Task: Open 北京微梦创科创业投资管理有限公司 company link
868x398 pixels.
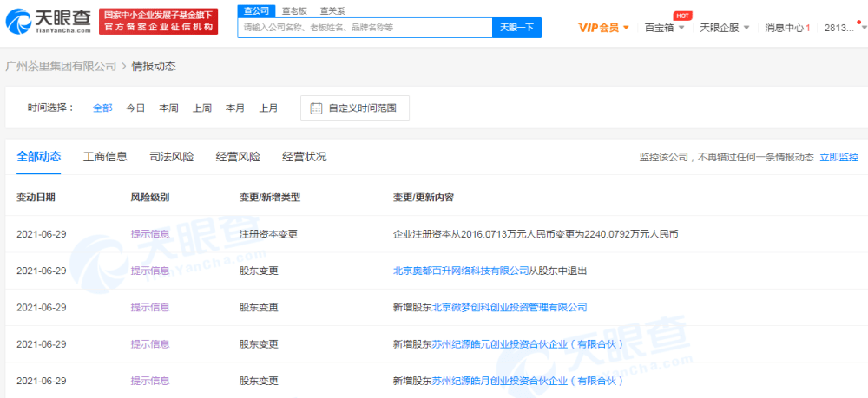Action: point(510,307)
